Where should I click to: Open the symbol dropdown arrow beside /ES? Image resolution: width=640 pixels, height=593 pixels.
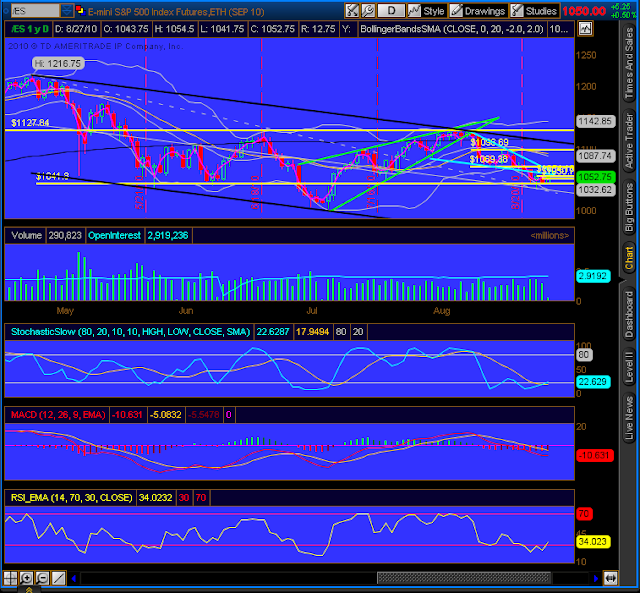67,11
